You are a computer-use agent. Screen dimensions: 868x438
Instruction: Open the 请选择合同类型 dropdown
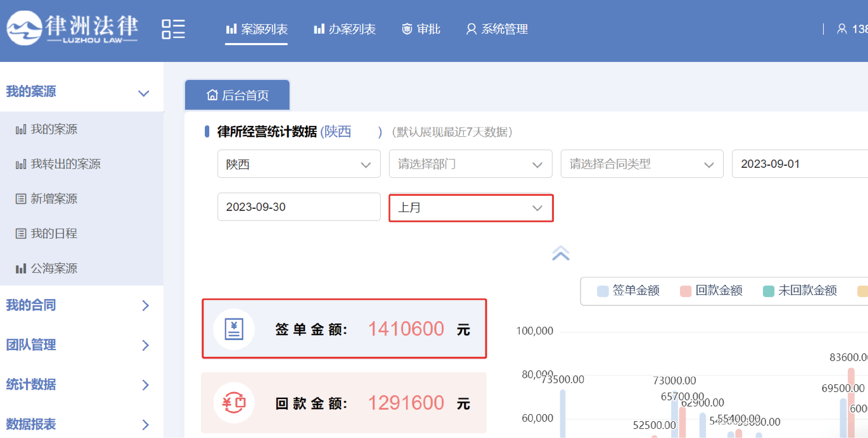point(642,164)
